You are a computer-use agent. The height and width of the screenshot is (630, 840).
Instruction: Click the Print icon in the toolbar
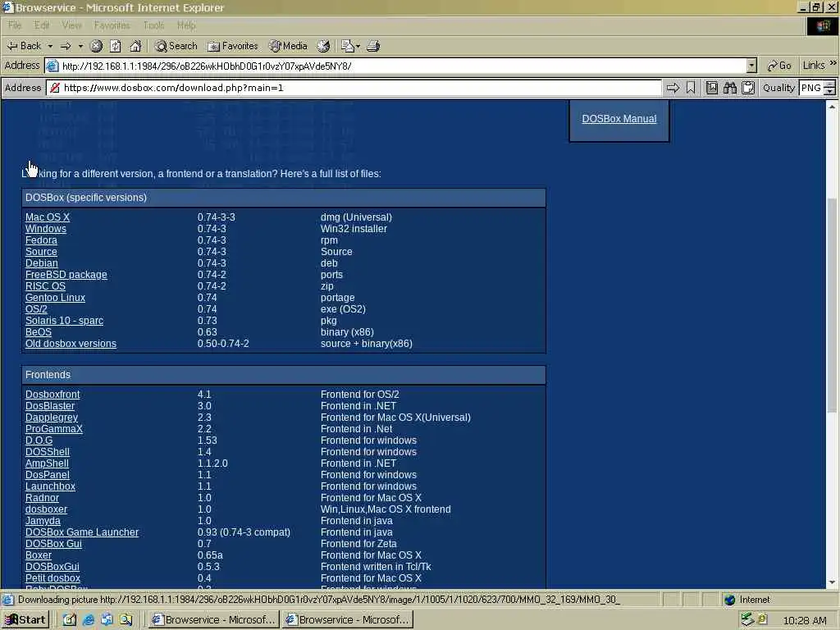pos(373,46)
